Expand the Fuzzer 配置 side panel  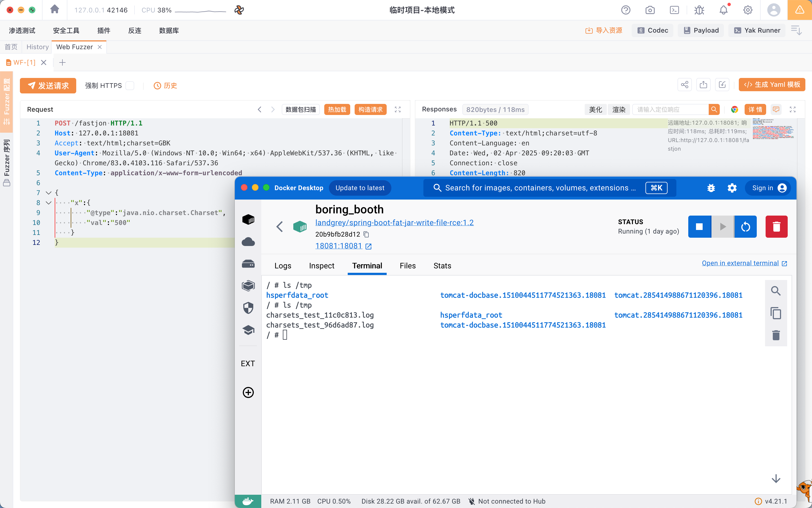tap(6, 101)
